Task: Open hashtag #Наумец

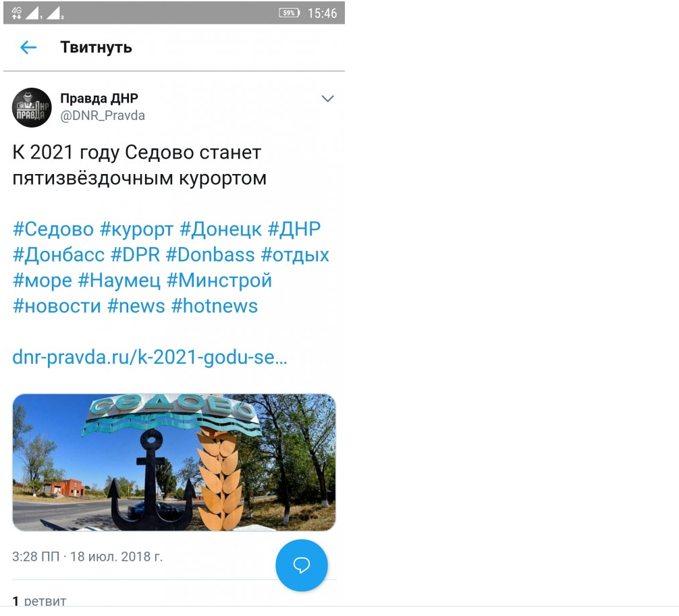Action: pos(119,281)
